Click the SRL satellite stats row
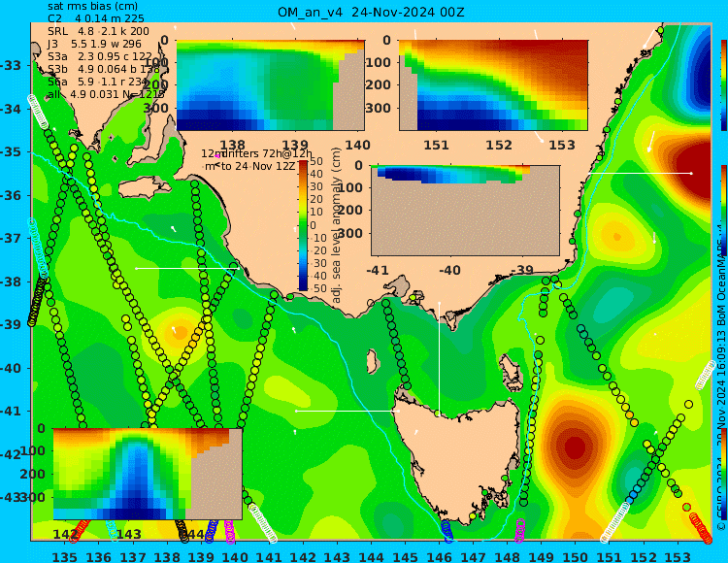The image size is (728, 563). pyautogui.click(x=98, y=31)
